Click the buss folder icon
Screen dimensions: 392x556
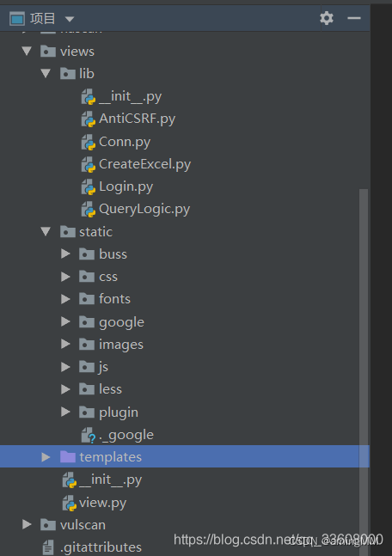pyautogui.click(x=87, y=254)
